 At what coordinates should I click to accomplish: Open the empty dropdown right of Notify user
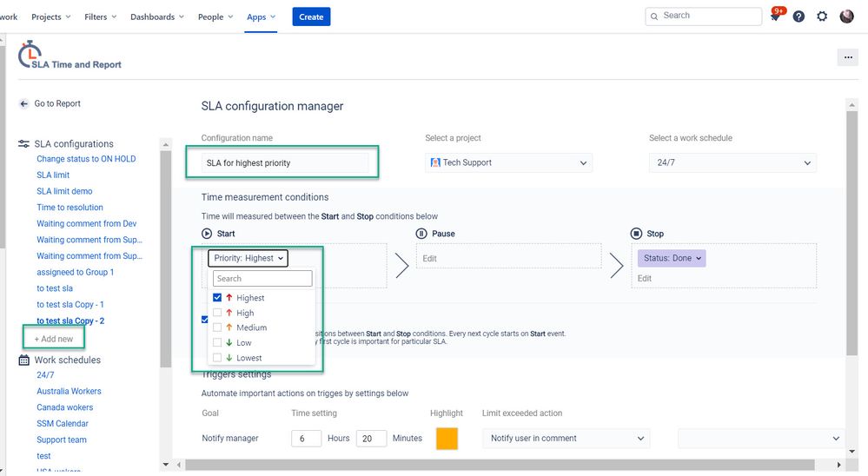pos(761,439)
